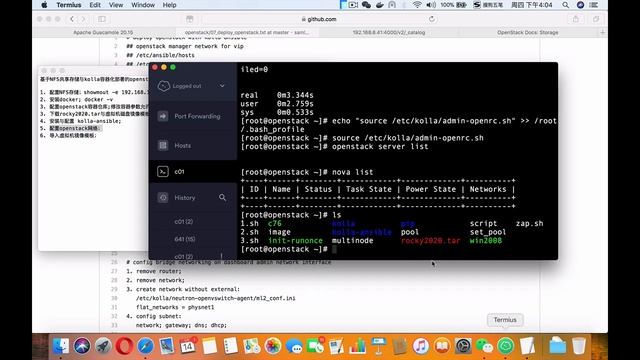
Task: Open System Preferences from the Dock
Action: coord(463,346)
